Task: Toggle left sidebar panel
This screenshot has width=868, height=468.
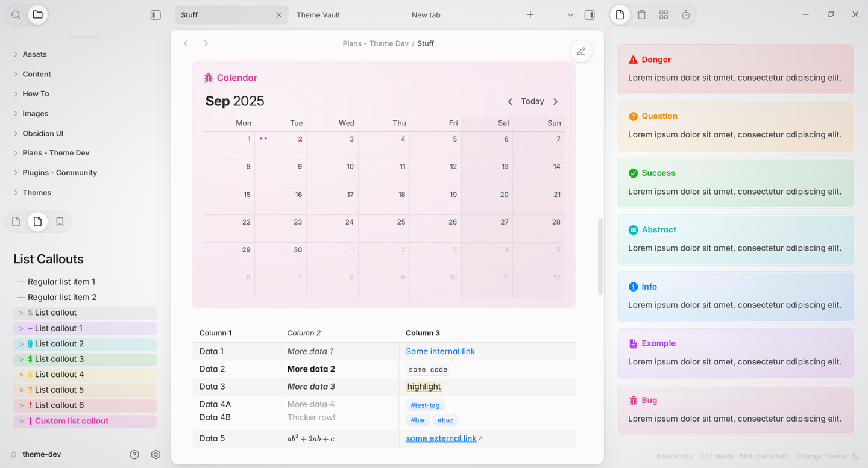Action: (x=156, y=14)
